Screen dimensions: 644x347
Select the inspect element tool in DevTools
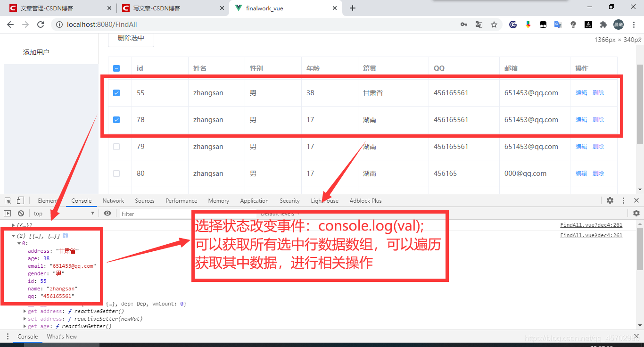click(x=8, y=200)
